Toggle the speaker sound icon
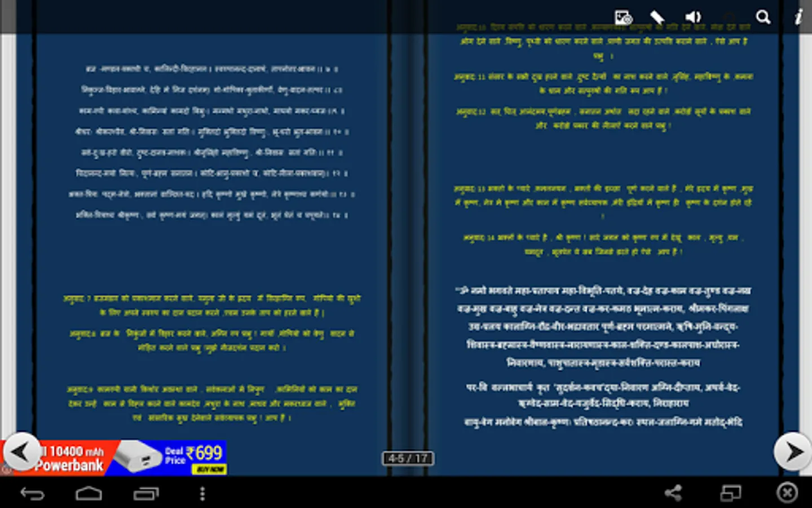This screenshot has height=508, width=812. [x=693, y=17]
